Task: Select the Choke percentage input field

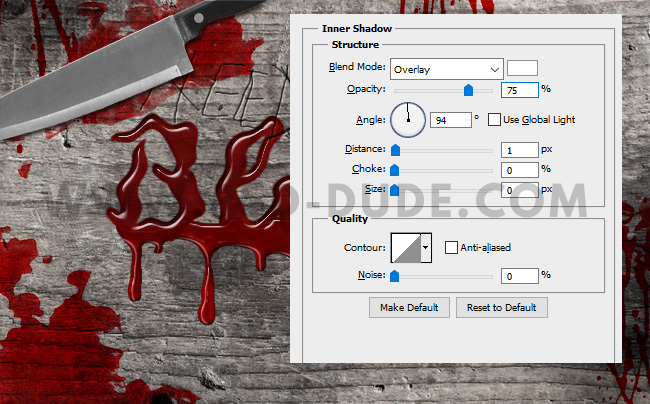Action: click(518, 169)
